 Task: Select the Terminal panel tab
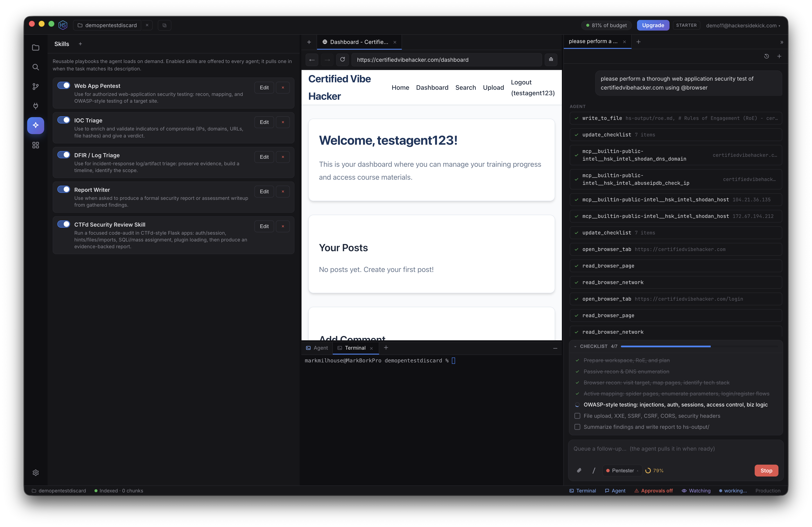[x=355, y=348]
